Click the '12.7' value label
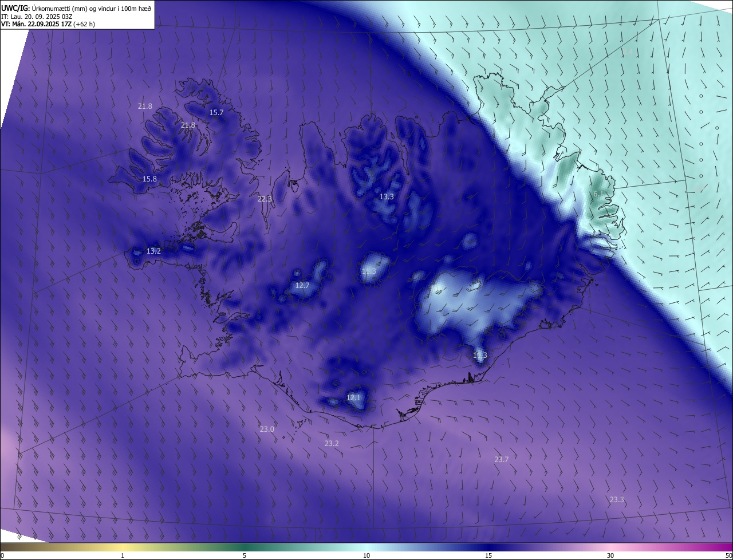This screenshot has height=560, width=733. (x=302, y=285)
